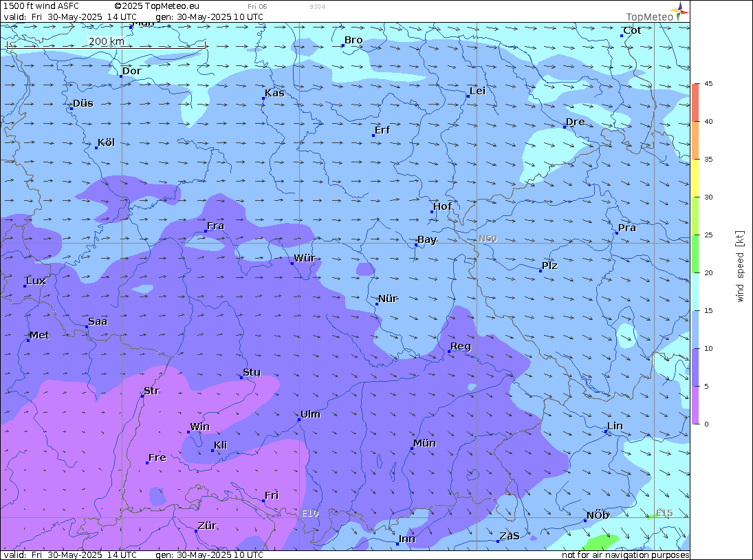This screenshot has width=753, height=560.
Task: Click the Fri 06 header label
Action: click(257, 7)
